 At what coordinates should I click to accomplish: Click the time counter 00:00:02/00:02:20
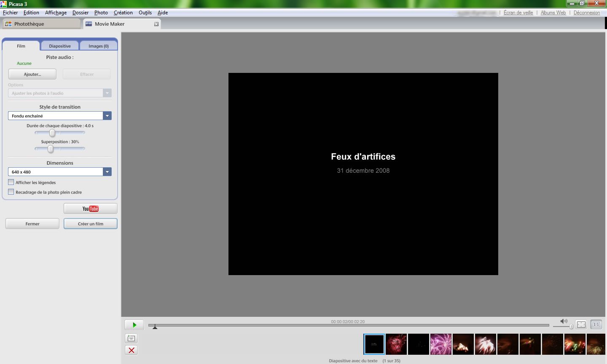point(348,321)
